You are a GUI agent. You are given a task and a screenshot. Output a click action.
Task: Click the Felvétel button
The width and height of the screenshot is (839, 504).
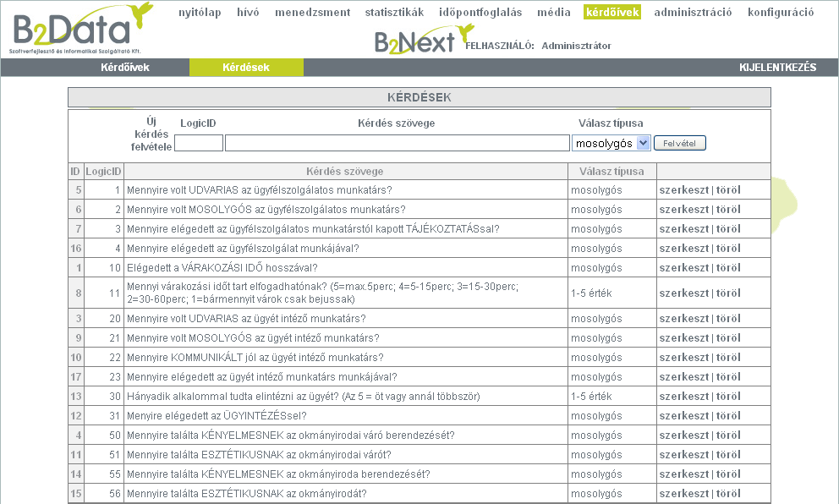[680, 144]
